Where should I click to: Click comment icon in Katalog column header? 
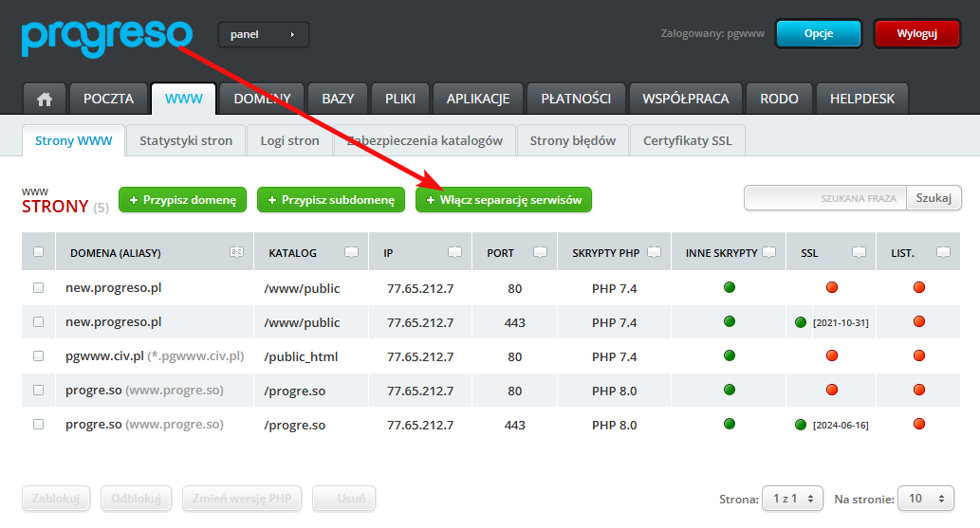pyautogui.click(x=351, y=253)
